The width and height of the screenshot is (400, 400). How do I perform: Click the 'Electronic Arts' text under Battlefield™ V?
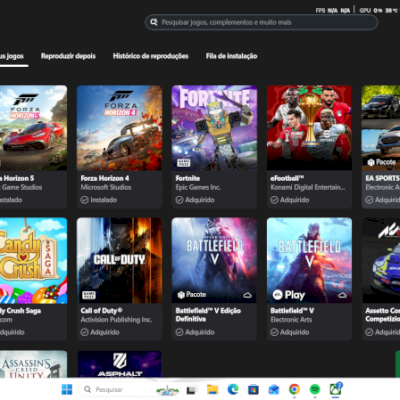[x=291, y=320]
